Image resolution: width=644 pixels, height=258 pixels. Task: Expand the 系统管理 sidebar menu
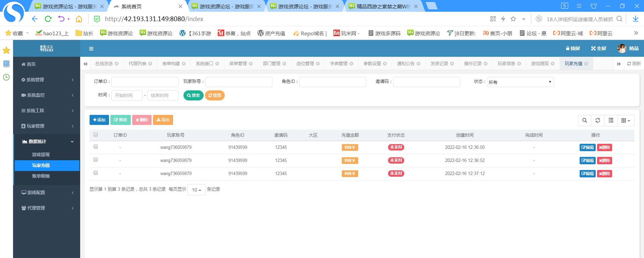[x=47, y=80]
